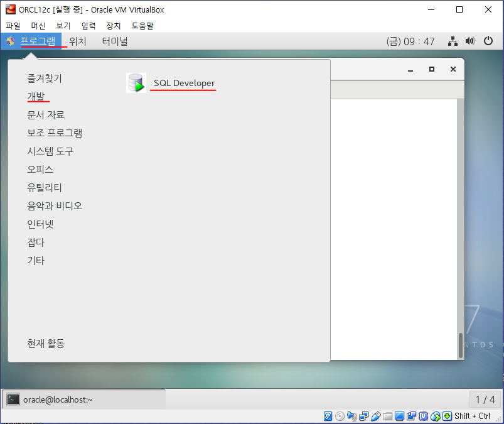
Task: Open VirtualBox 파일 menu
Action: coord(13,26)
